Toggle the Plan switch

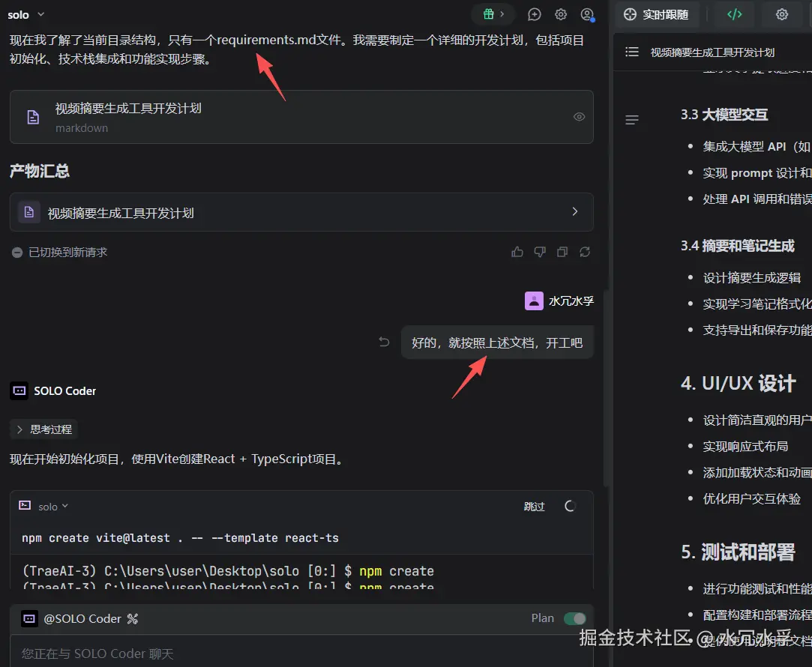point(575,618)
